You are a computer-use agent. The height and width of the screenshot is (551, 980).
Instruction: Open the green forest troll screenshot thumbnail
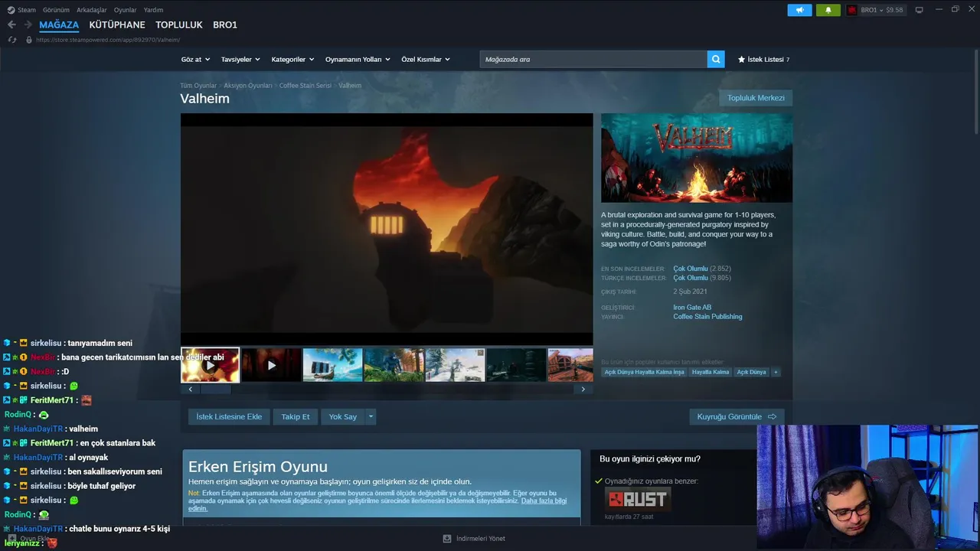pyautogui.click(x=394, y=365)
